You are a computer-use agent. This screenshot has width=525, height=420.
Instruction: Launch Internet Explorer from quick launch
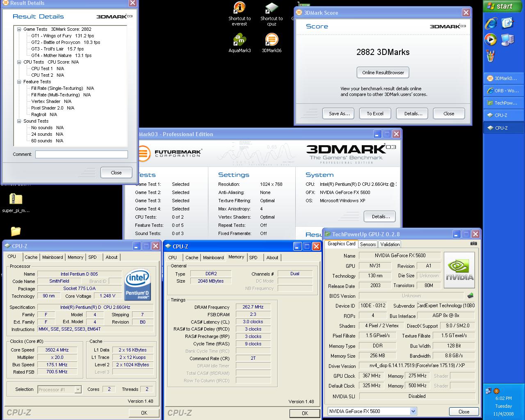tap(491, 23)
